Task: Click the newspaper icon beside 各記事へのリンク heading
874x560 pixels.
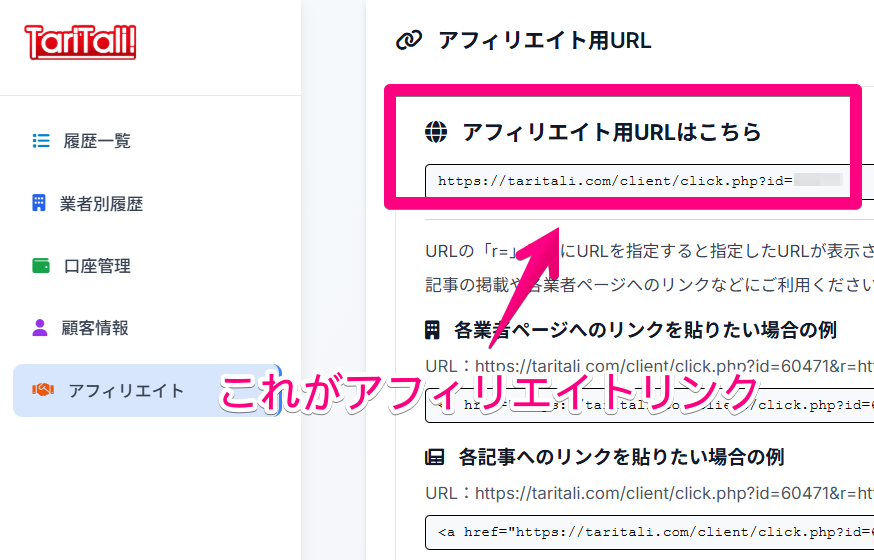Action: tap(434, 457)
